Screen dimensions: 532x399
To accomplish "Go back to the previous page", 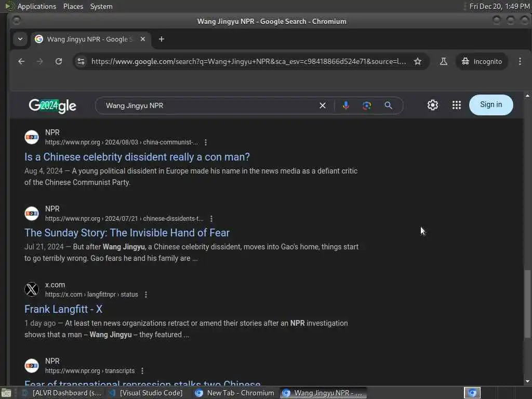I will coord(21,61).
